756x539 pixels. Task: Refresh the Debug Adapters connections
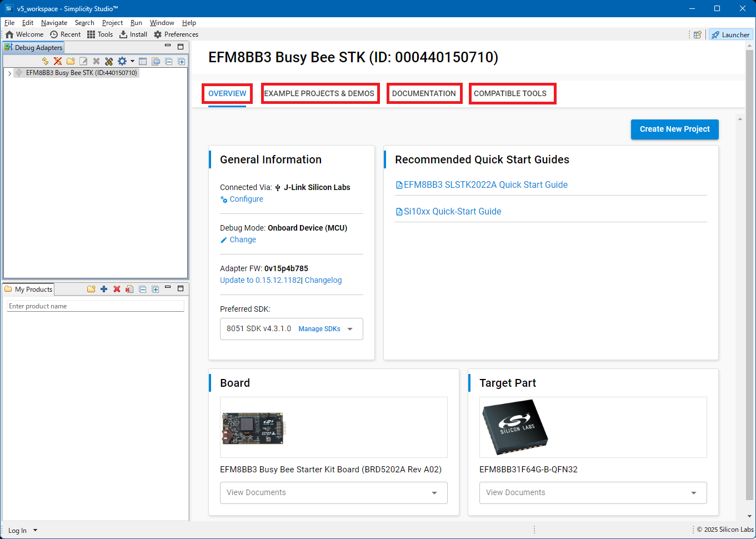click(45, 61)
